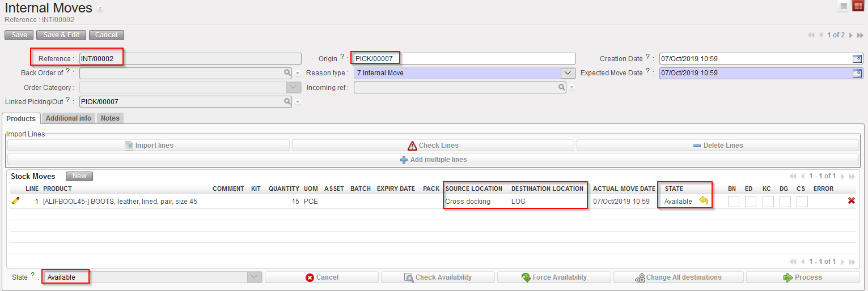This screenshot has width=868, height=291.
Task: Open Back Order of options arrow
Action: pos(298,74)
